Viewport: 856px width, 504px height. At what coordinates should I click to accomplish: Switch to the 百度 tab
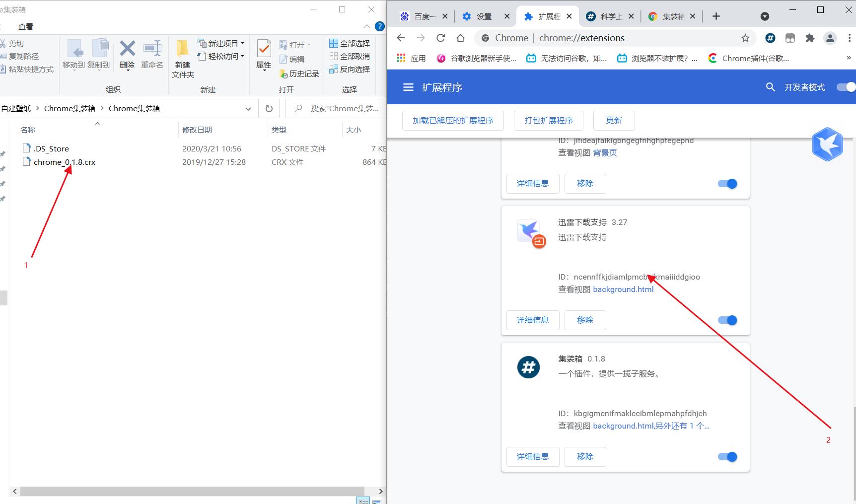pyautogui.click(x=424, y=16)
